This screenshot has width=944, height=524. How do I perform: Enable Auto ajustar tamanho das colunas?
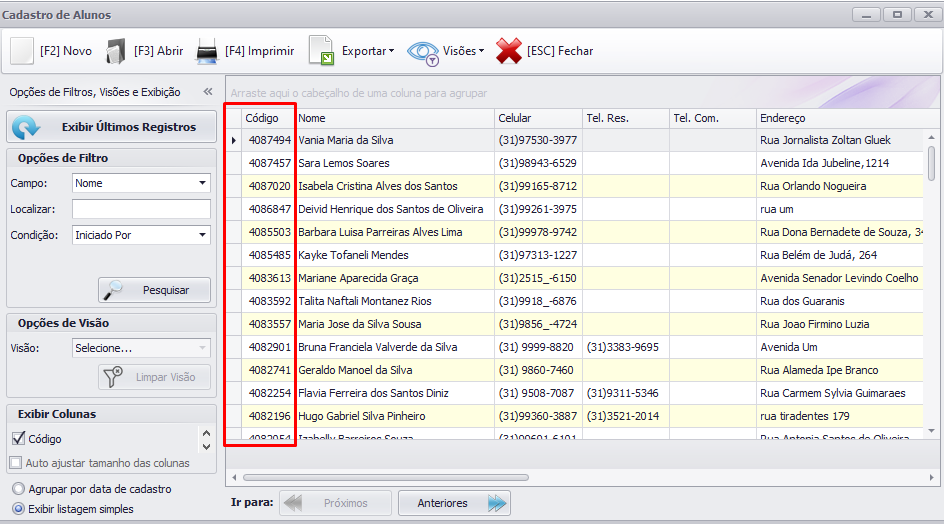pos(16,463)
